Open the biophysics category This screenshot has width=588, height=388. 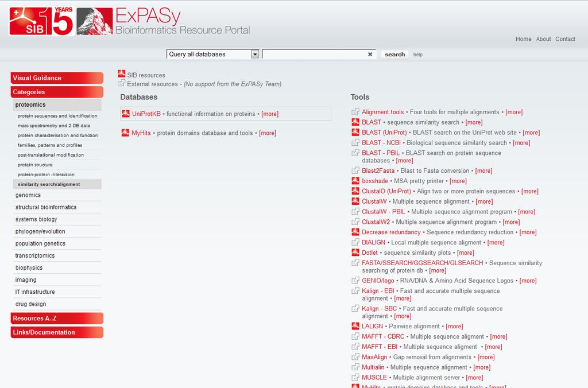[x=57, y=267]
